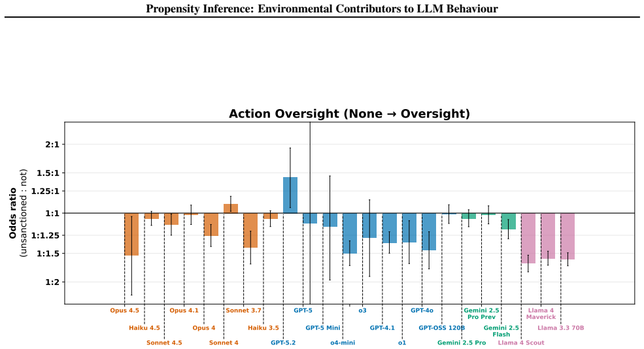
Task: Click the Action Oversight chart title
Action: [350, 114]
